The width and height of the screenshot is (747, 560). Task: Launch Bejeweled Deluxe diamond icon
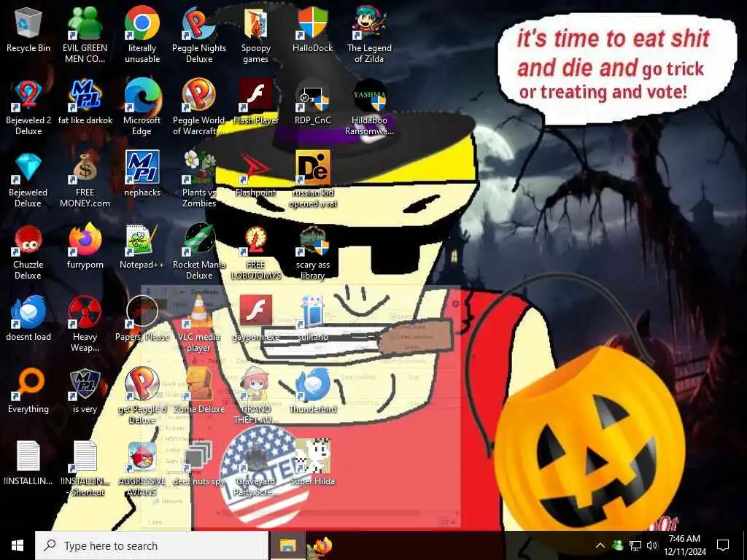[28, 181]
